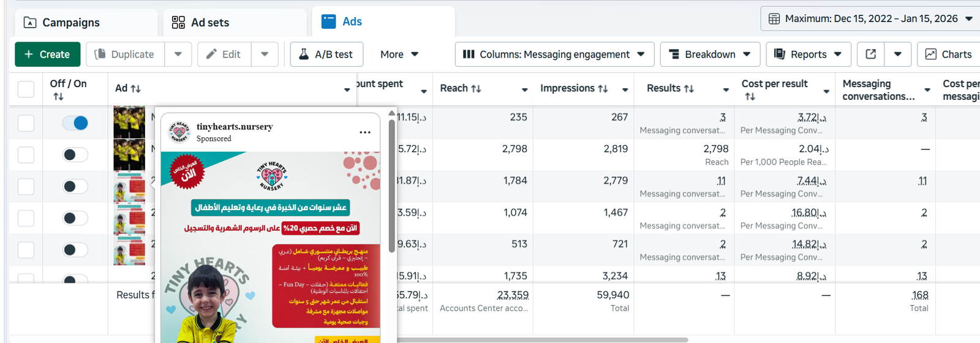980x343 pixels.
Task: Open Messaging conversations column options arrow
Action: (927, 90)
